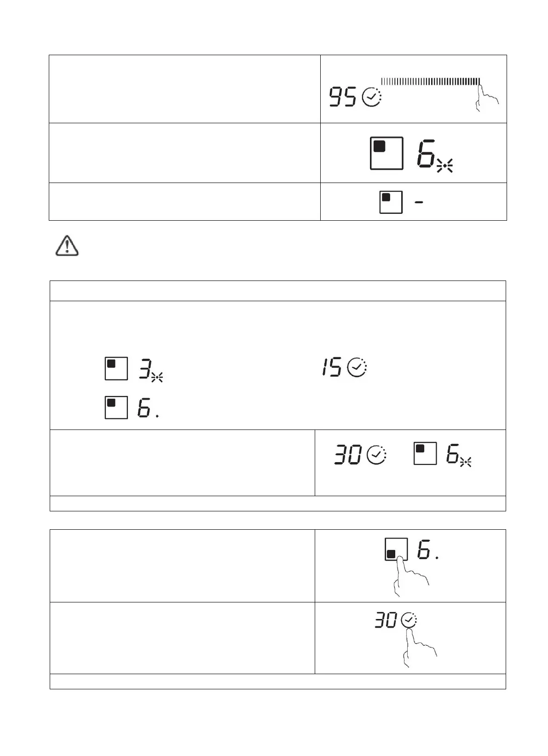
Task: Click the 15 timer display digits
Action: click(x=332, y=368)
